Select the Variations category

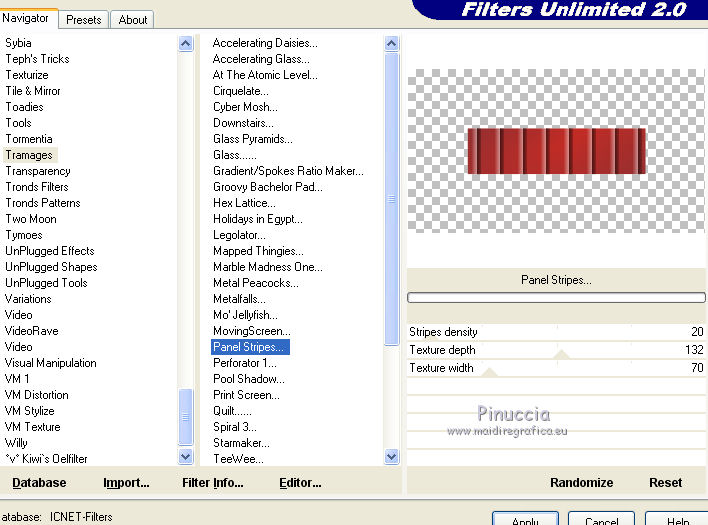pos(28,299)
